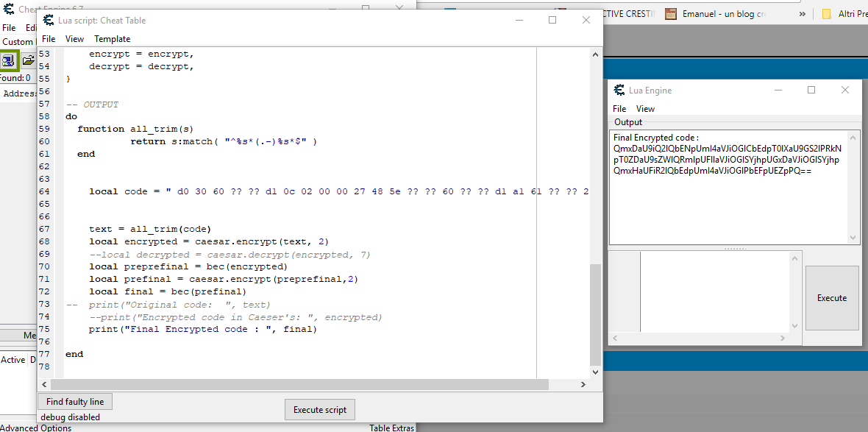The image size is (868, 432).
Task: Open the View menu in the Lua Engine window
Action: (645, 108)
